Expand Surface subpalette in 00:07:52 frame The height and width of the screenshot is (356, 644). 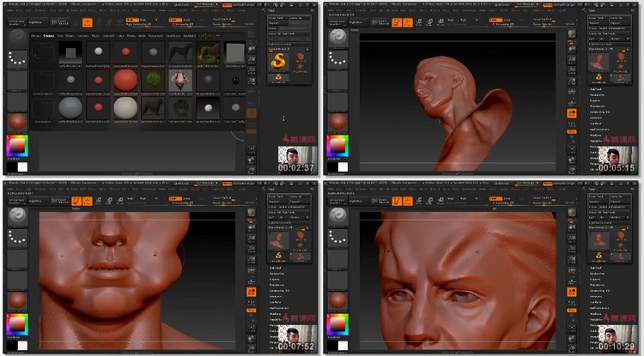coord(275,302)
